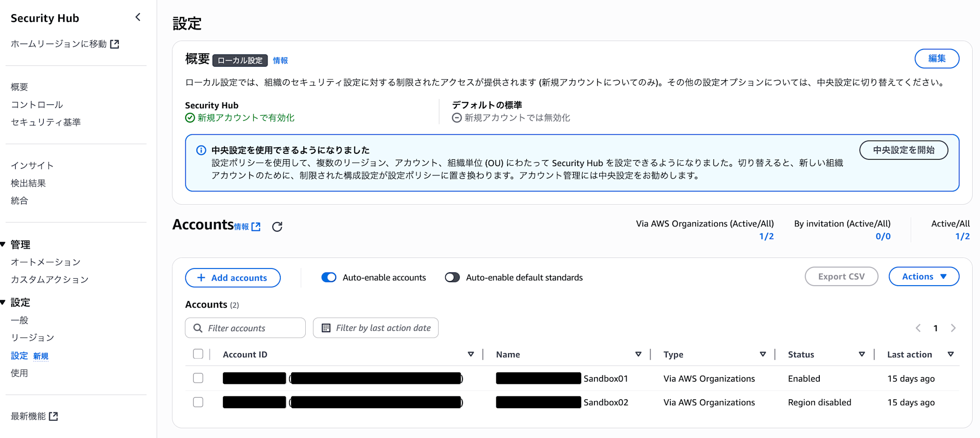
Task: Click the Export CSV button
Action: click(841, 277)
